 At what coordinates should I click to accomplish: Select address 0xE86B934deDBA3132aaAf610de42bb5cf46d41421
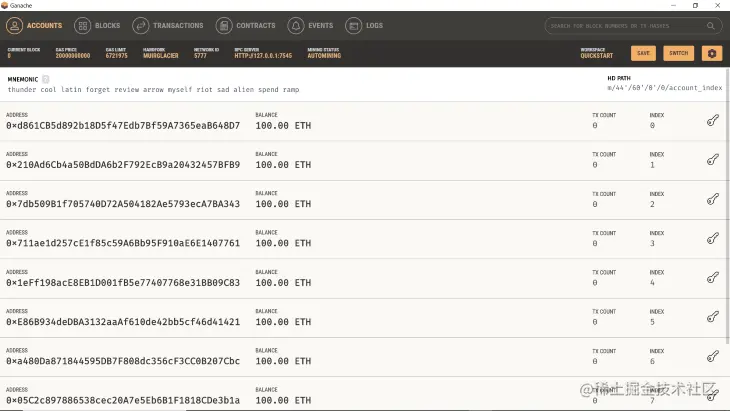(x=123, y=322)
